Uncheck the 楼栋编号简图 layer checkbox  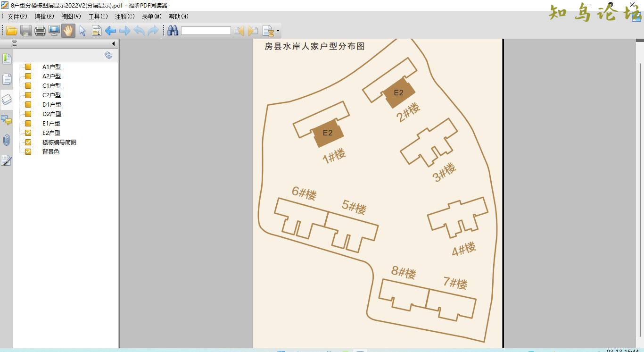(28, 142)
